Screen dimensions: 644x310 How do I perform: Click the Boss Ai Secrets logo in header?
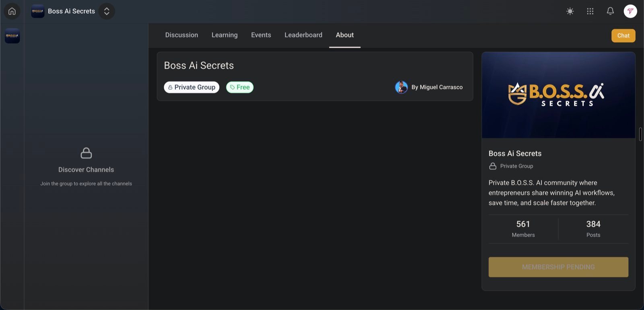(38, 11)
